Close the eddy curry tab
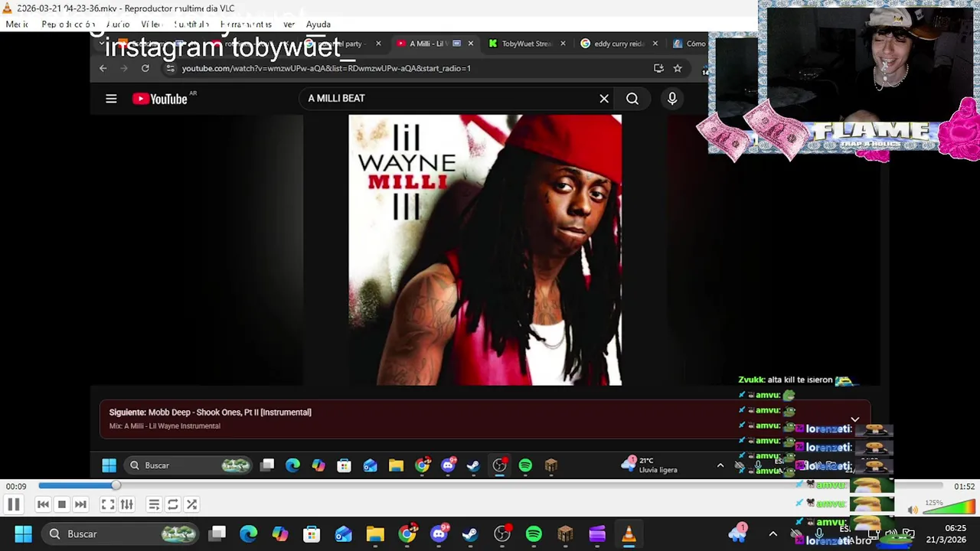Viewport: 980px width, 551px height. (x=655, y=44)
